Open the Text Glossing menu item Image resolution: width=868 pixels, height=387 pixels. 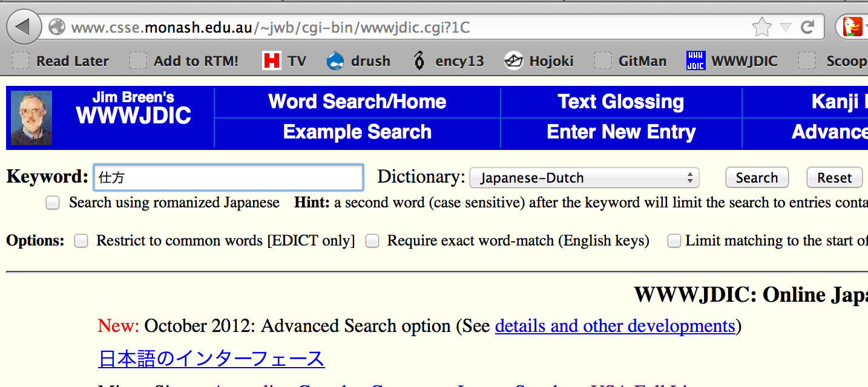tap(620, 102)
